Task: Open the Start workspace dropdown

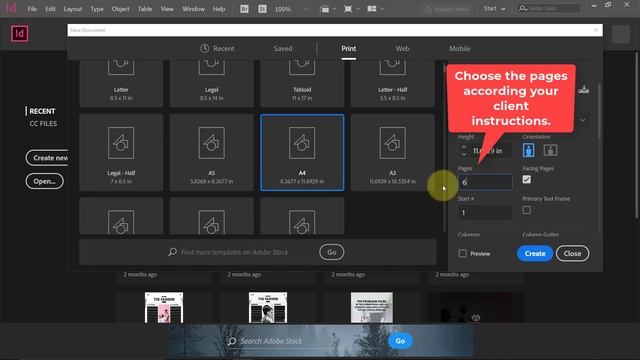Action: (x=494, y=9)
